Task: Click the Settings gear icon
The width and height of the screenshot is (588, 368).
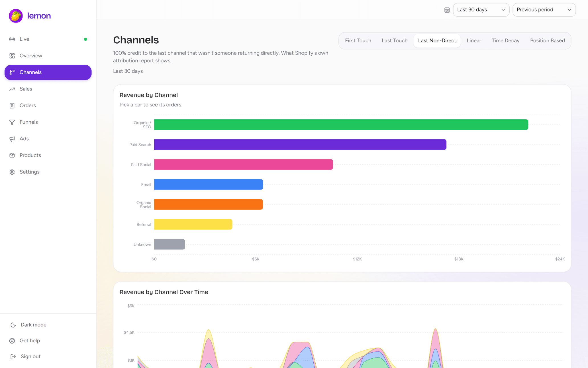Action: (x=12, y=172)
